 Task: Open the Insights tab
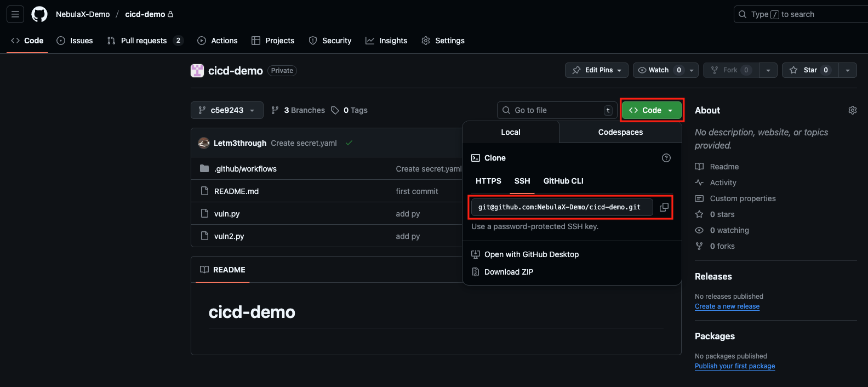tap(386, 41)
